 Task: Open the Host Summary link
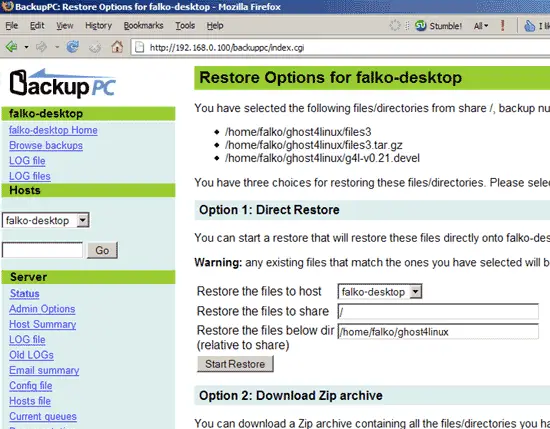pyautogui.click(x=42, y=324)
